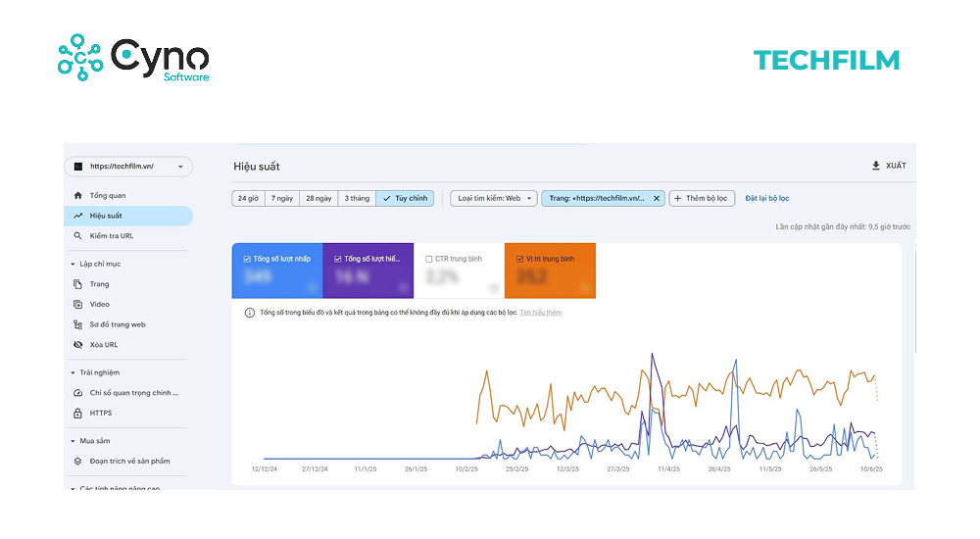Click the Đoạn trích về sản phẩm layers icon
The image size is (980, 539).
click(78, 462)
